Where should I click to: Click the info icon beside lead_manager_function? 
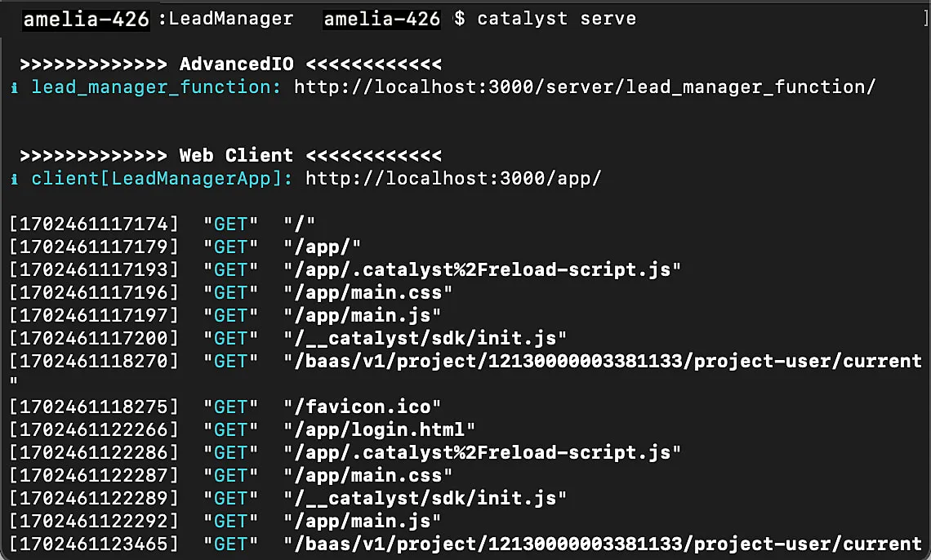pyautogui.click(x=16, y=87)
